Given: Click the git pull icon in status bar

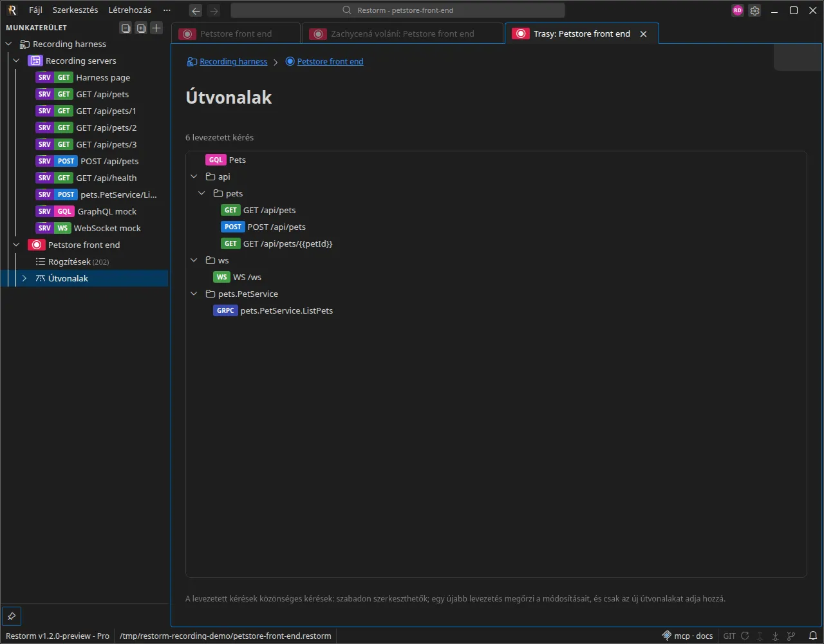Looking at the screenshot, I should pos(776,636).
